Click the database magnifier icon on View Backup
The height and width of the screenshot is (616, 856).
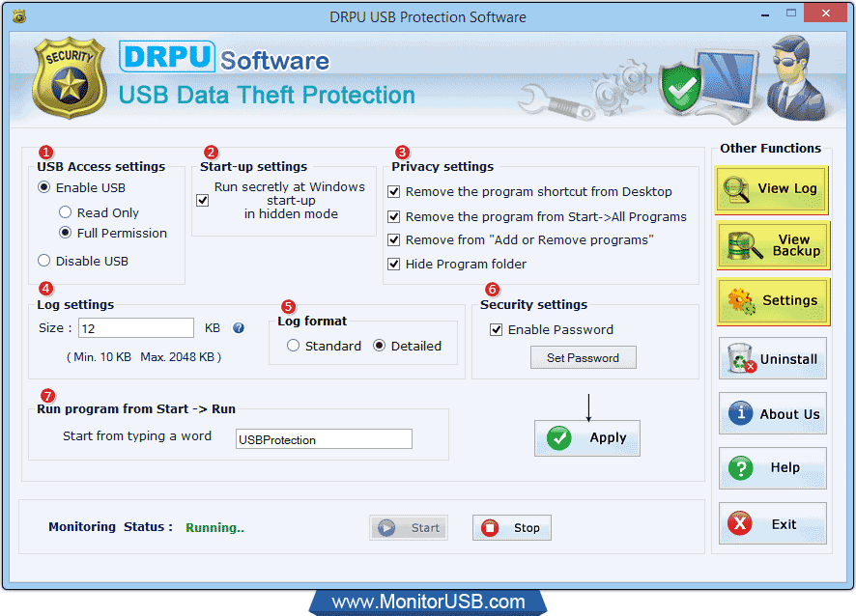pyautogui.click(x=745, y=245)
